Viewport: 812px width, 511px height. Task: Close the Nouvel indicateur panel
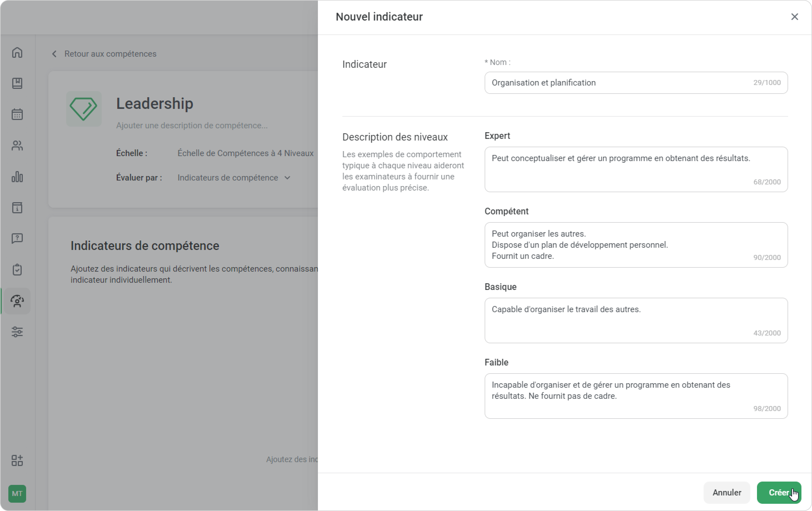[x=794, y=17]
